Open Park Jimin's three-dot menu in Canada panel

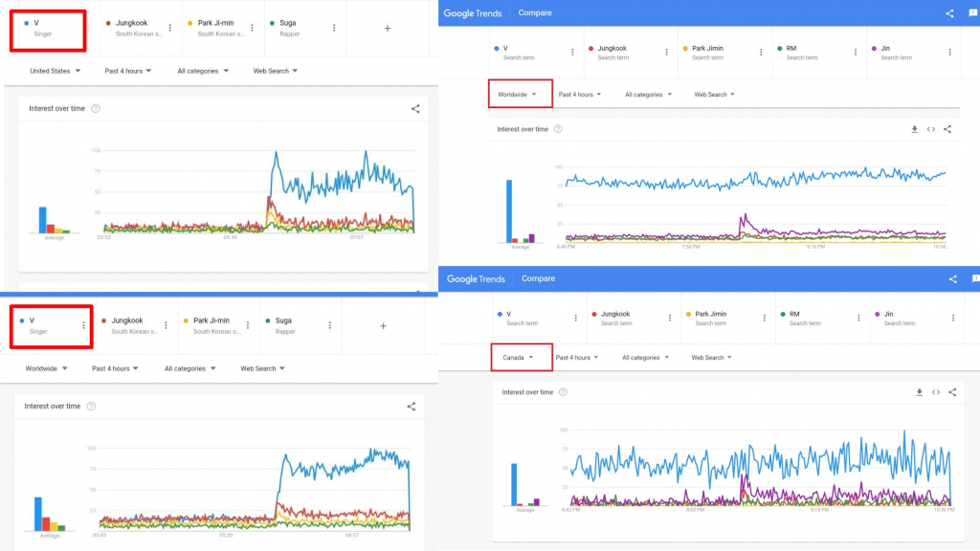pyautogui.click(x=764, y=318)
